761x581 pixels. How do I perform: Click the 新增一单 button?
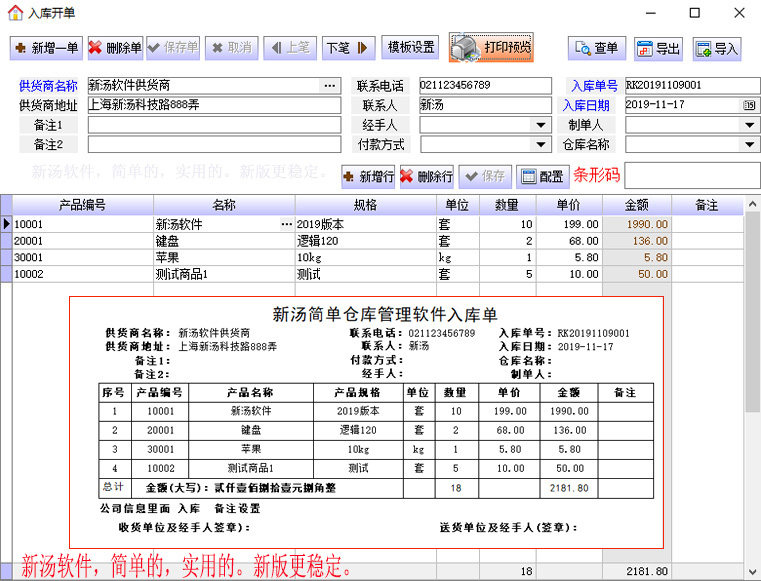tap(46, 48)
